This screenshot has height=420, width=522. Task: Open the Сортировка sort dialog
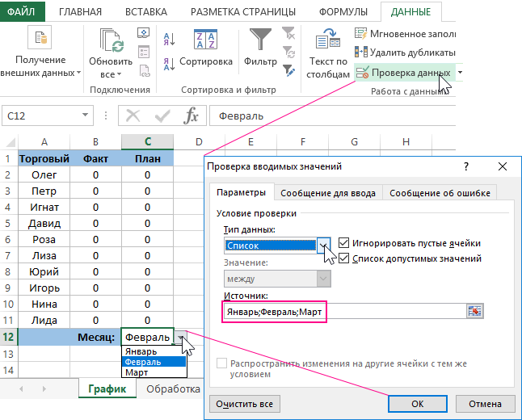(x=205, y=47)
